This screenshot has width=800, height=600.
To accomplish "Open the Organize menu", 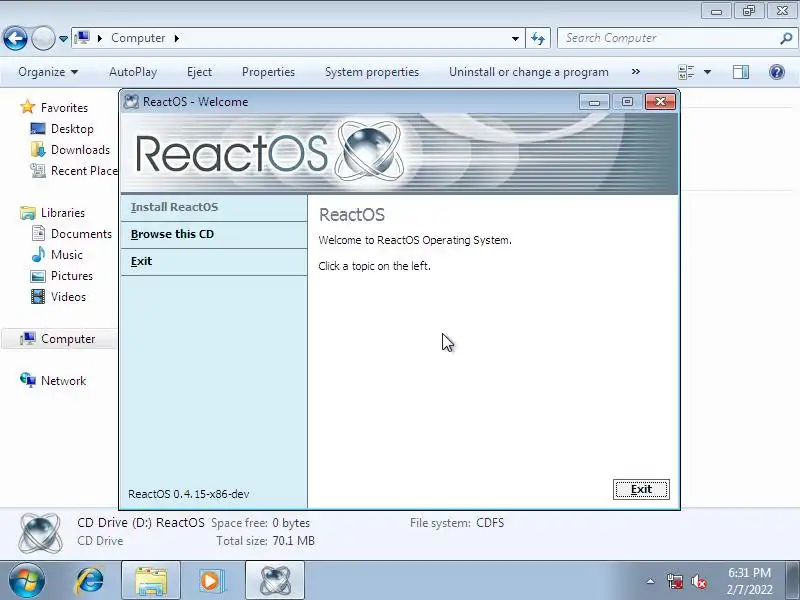I will click(x=47, y=72).
